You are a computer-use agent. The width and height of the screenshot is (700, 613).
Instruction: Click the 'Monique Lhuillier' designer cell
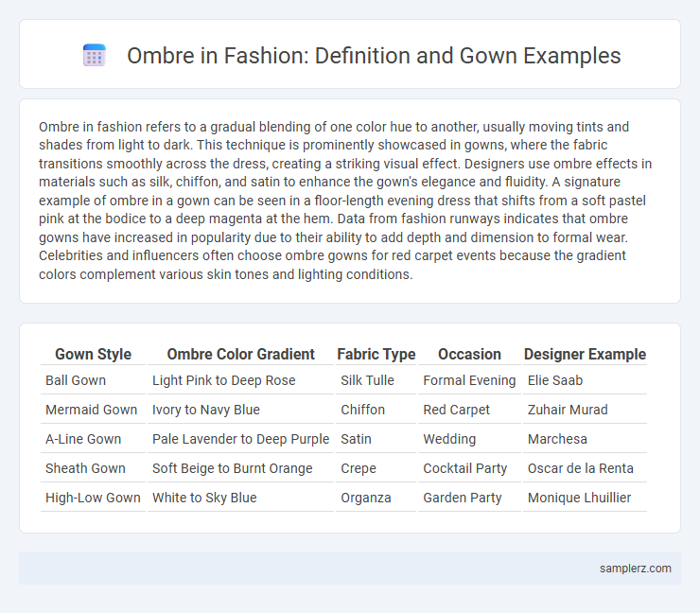(x=585, y=498)
